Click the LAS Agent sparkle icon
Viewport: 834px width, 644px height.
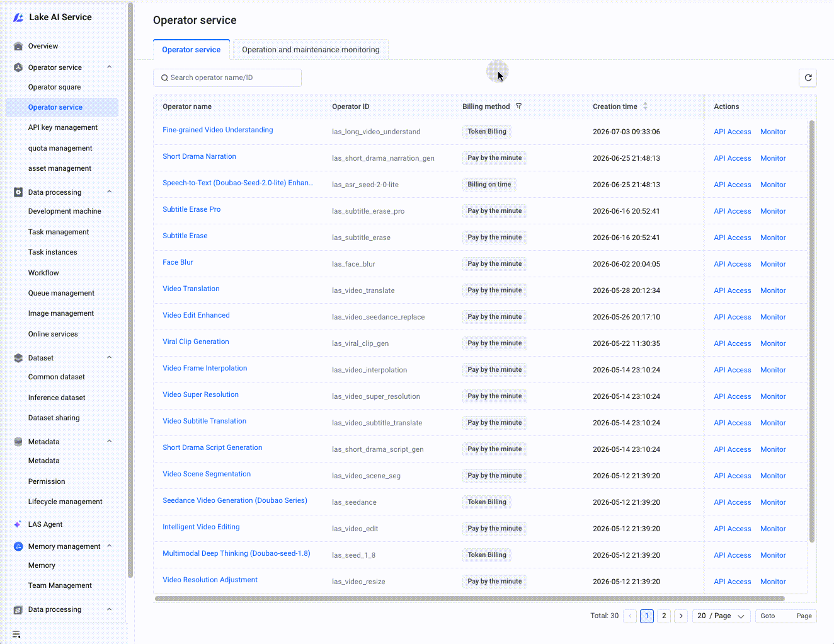point(18,524)
